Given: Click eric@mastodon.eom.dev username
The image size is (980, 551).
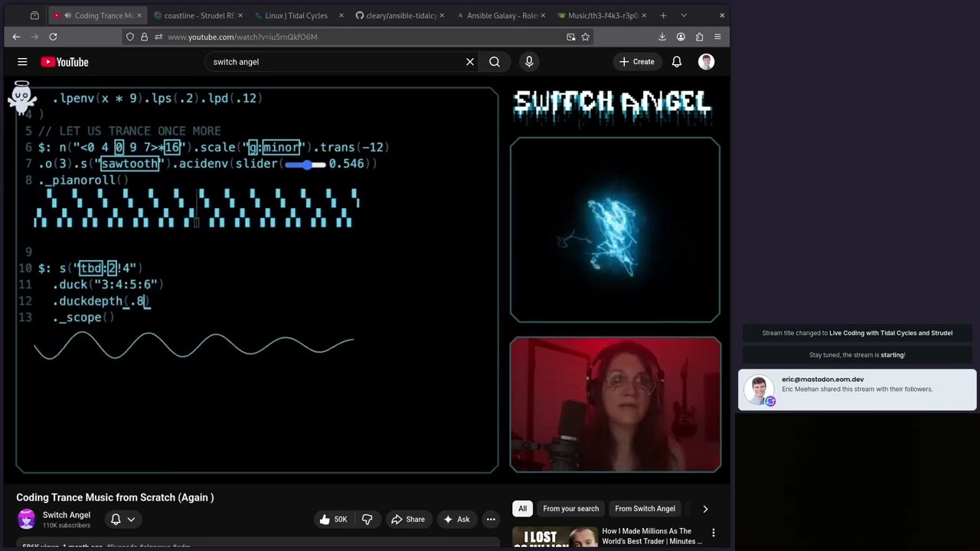Looking at the screenshot, I should click(822, 380).
